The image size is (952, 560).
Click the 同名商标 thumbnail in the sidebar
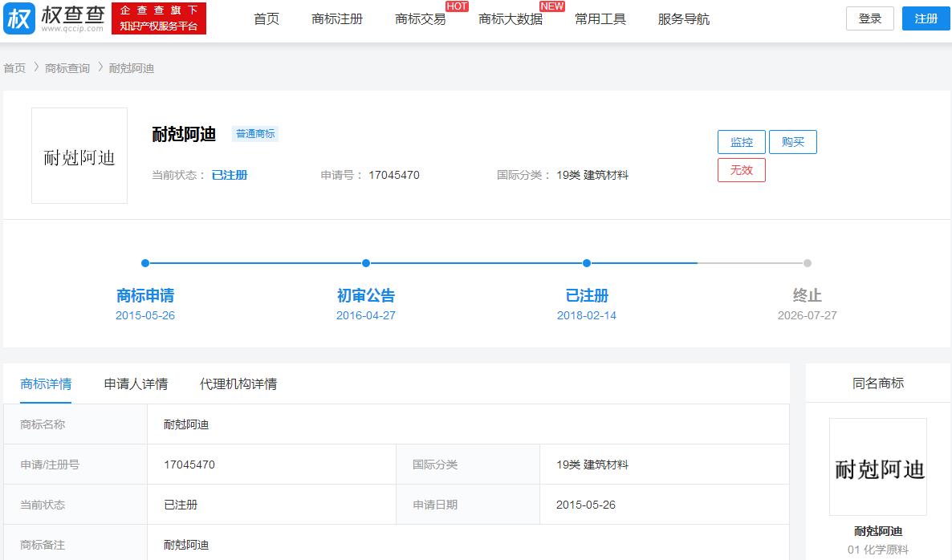[877, 466]
